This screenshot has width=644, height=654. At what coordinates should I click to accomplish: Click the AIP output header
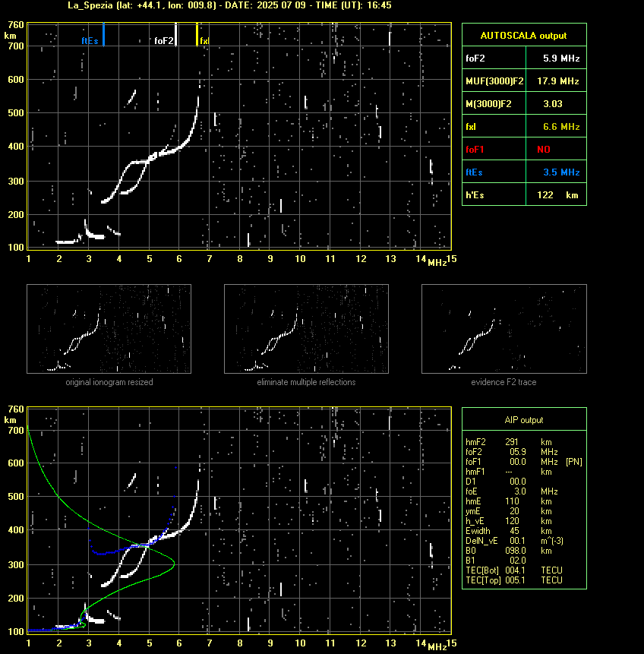pos(524,419)
